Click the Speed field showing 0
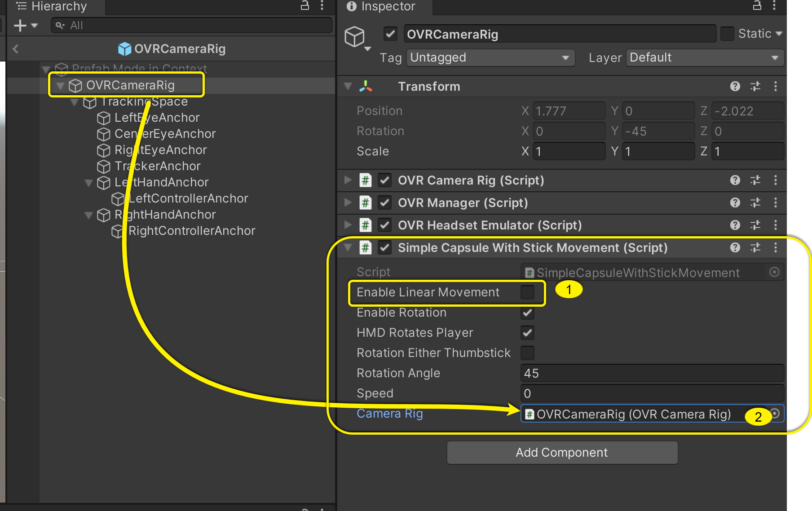812x511 pixels. [x=652, y=393]
